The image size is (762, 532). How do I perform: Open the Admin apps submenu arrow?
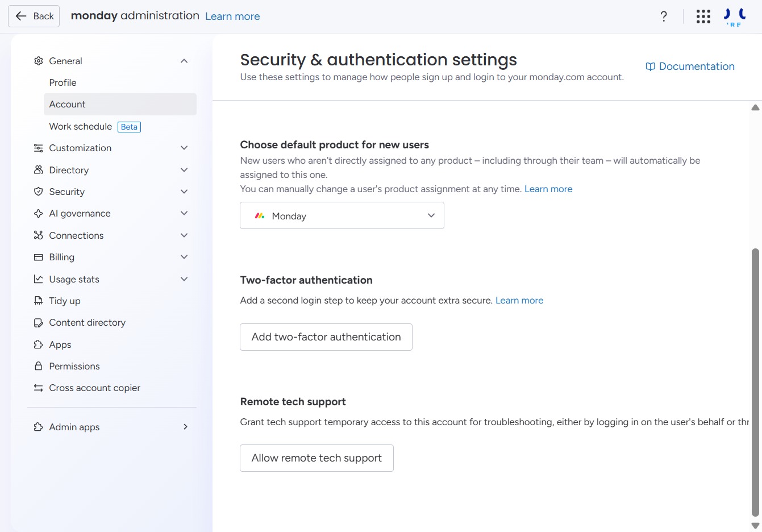point(185,427)
